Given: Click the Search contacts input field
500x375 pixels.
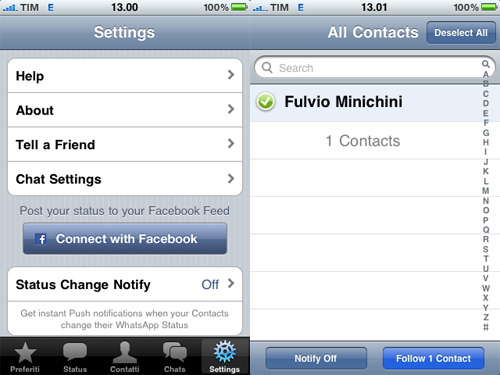Looking at the screenshot, I should (369, 68).
